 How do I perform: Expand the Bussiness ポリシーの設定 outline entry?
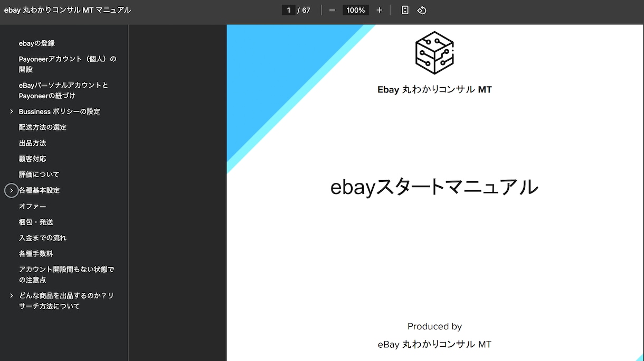click(12, 112)
